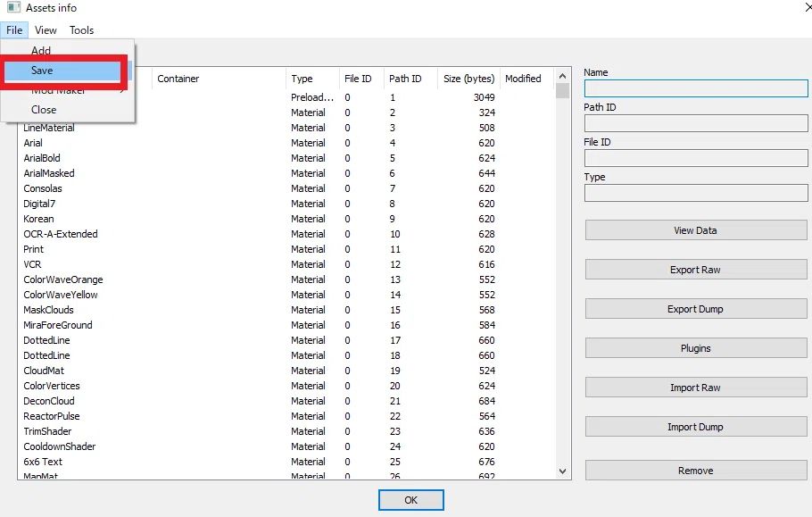Select the VCR asset row
The height and width of the screenshot is (517, 812).
pos(286,264)
